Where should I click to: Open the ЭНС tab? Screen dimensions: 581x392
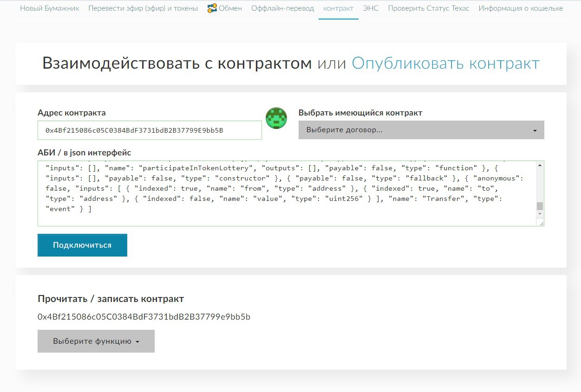pos(371,8)
